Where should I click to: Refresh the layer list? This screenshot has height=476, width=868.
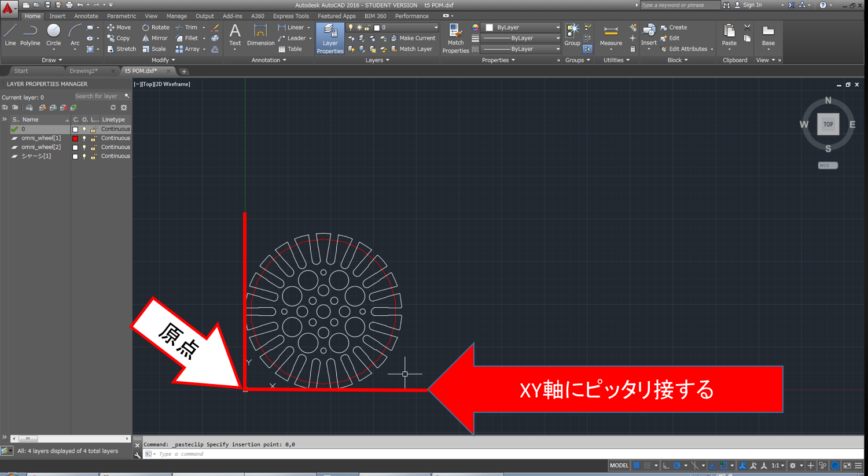[x=113, y=108]
